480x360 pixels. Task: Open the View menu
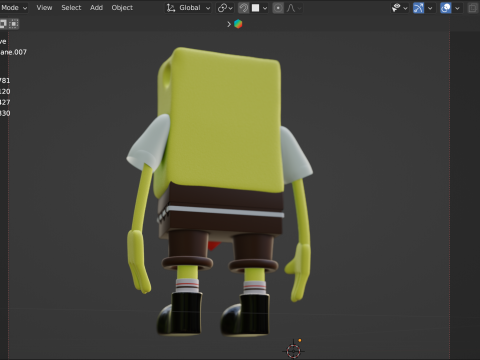click(x=44, y=8)
